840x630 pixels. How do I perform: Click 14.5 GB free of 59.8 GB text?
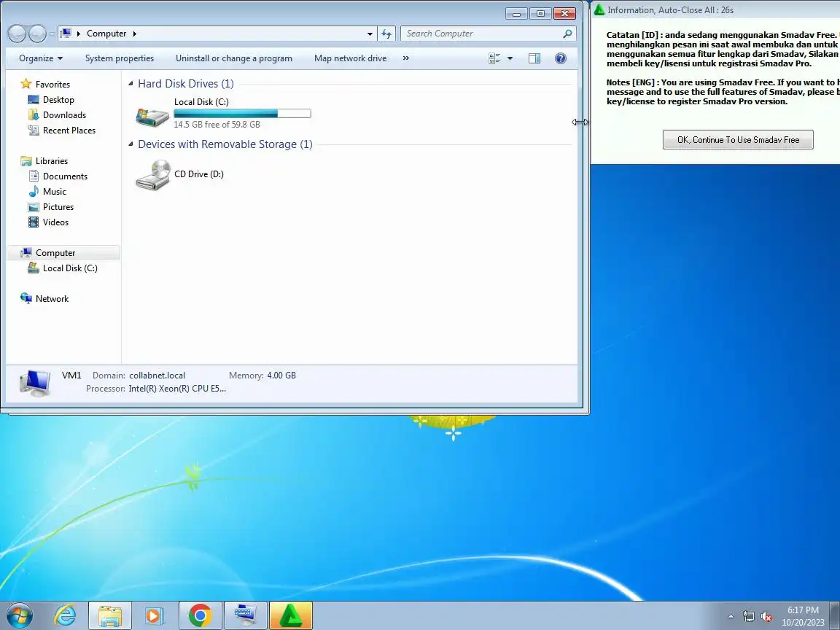(217, 125)
